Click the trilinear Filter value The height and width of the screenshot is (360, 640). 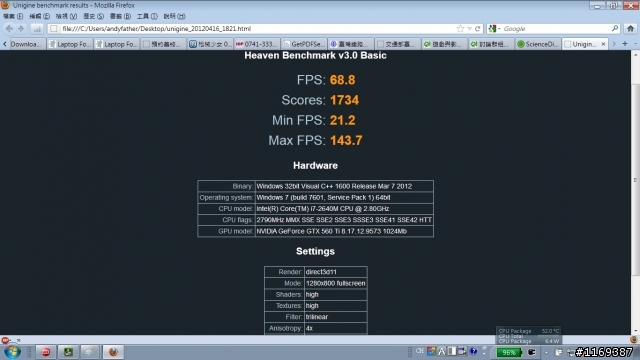(x=336, y=317)
